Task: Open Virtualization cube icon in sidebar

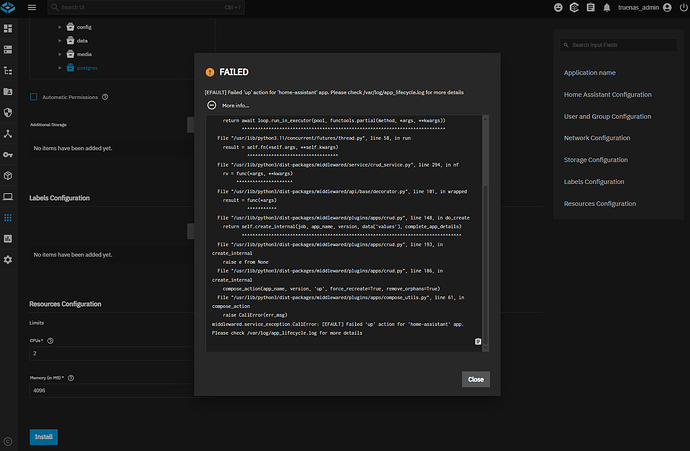Action: pos(8,176)
